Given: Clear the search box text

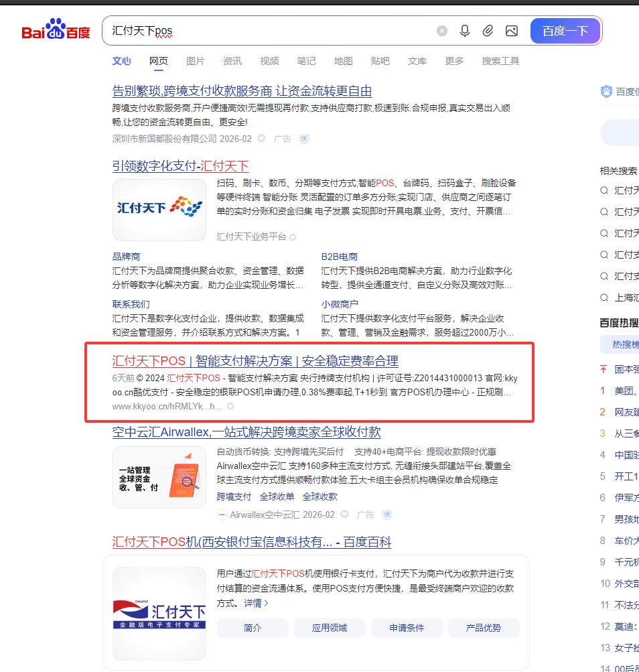Looking at the screenshot, I should (442, 31).
